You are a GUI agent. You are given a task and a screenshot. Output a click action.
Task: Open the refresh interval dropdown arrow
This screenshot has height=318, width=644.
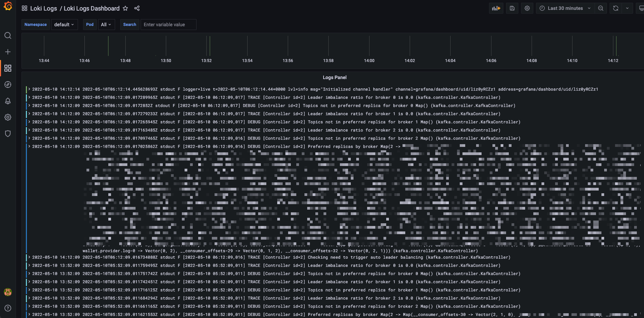coord(627,8)
